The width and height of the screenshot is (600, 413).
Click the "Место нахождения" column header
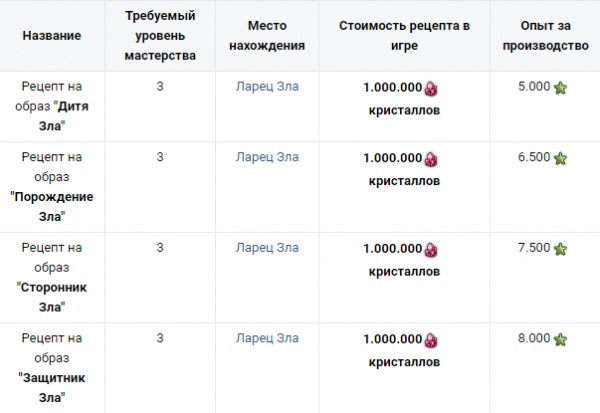click(x=267, y=35)
